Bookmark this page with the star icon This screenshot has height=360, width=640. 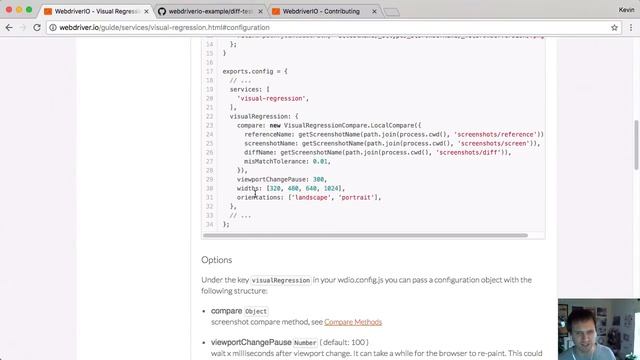pyautogui.click(x=614, y=27)
